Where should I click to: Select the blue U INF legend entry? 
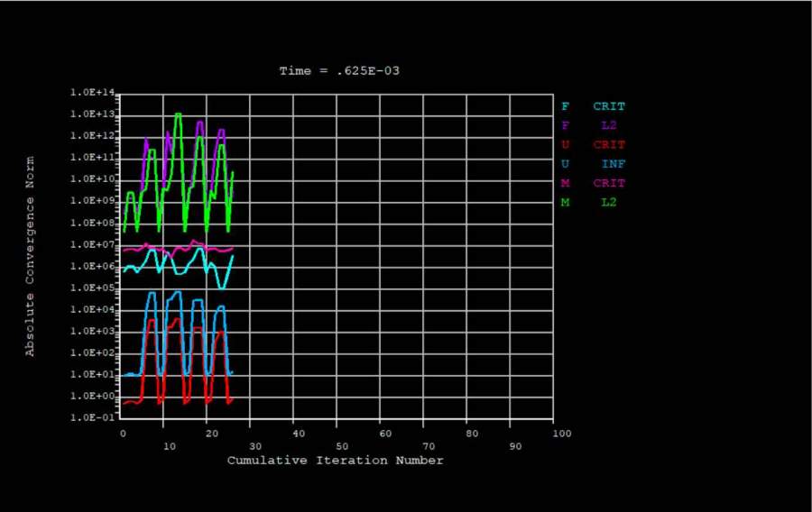coord(593,164)
